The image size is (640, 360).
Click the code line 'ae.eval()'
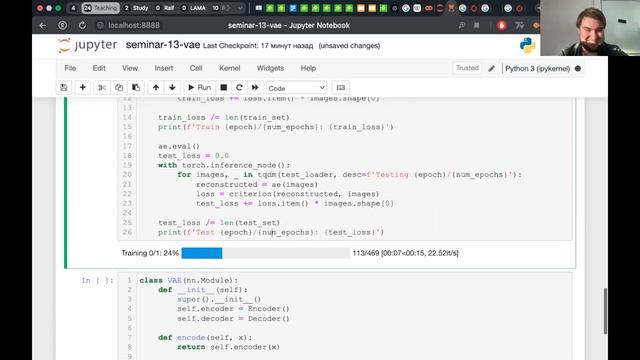click(x=179, y=146)
